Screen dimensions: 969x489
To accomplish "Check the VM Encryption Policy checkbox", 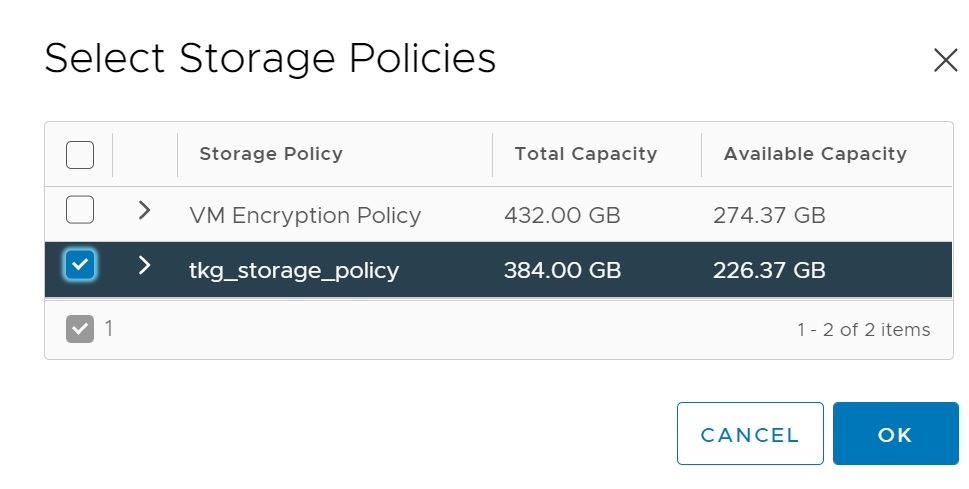I will (x=80, y=210).
